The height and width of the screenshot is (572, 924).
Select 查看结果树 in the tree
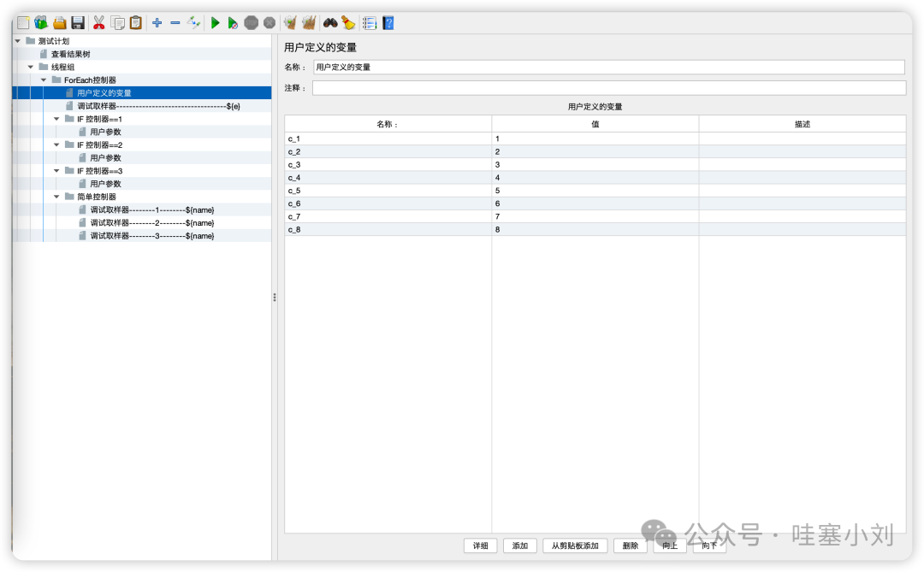(x=70, y=54)
